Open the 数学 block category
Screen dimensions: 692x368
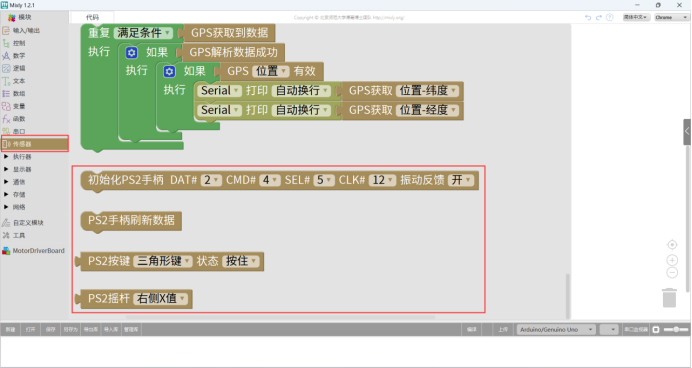coord(19,56)
